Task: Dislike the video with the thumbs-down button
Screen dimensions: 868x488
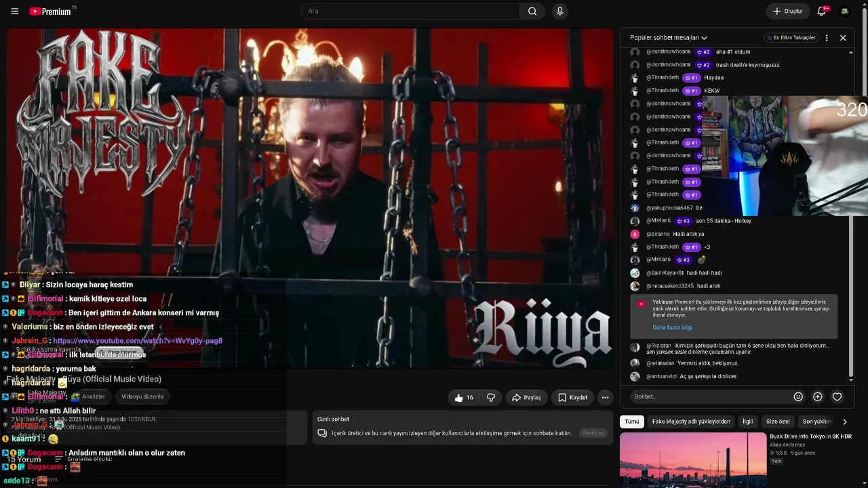Action: pyautogui.click(x=491, y=398)
